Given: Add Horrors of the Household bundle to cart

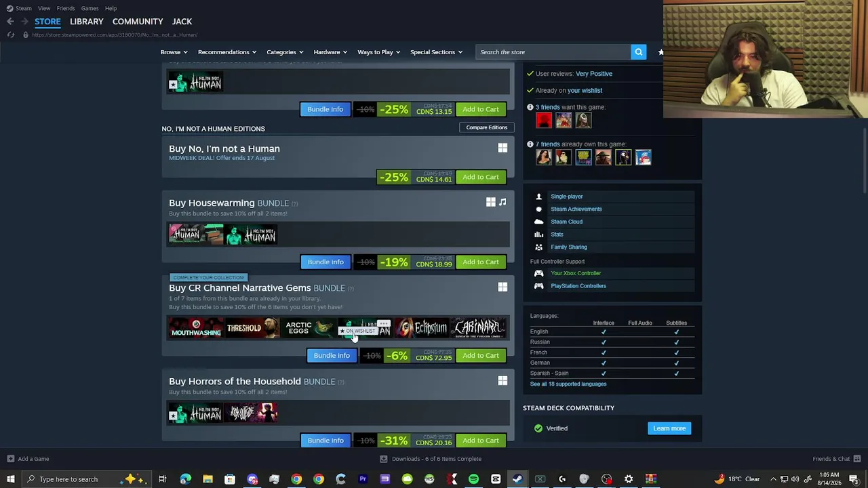Looking at the screenshot, I should [x=481, y=441].
